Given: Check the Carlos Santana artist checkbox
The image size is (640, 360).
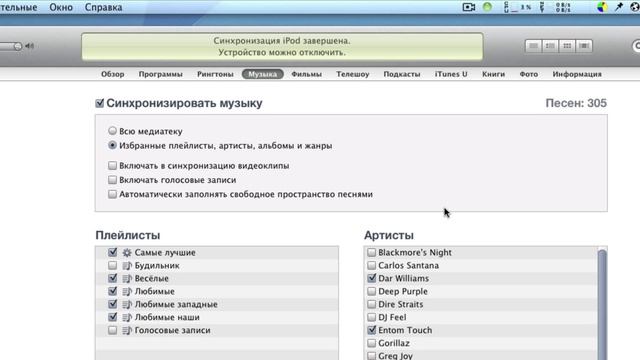Looking at the screenshot, I should pyautogui.click(x=371, y=265).
